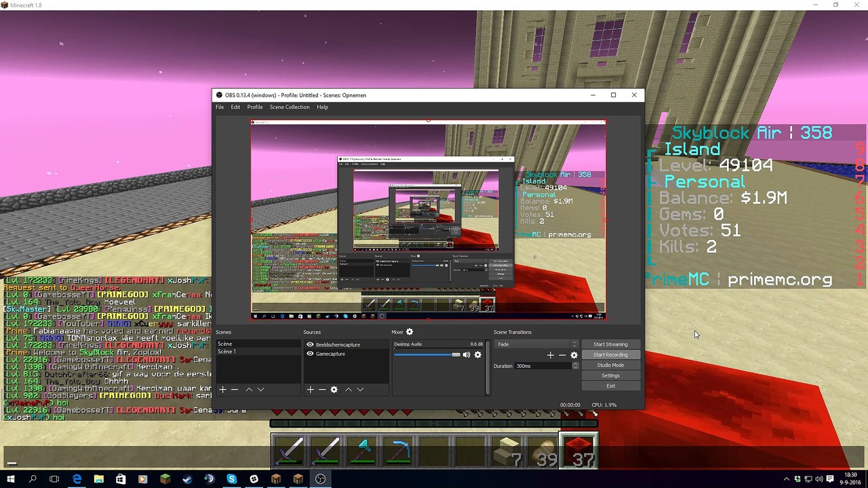868x488 pixels.
Task: Hide the Gamecapture source with its eye
Action: point(310,354)
